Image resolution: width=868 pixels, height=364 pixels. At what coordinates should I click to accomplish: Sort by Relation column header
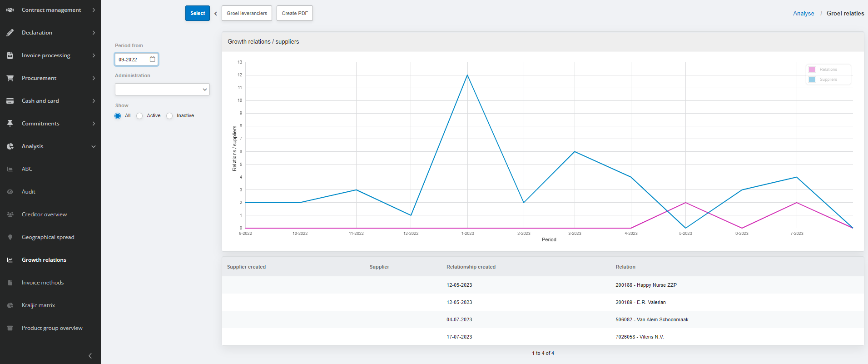pos(625,267)
